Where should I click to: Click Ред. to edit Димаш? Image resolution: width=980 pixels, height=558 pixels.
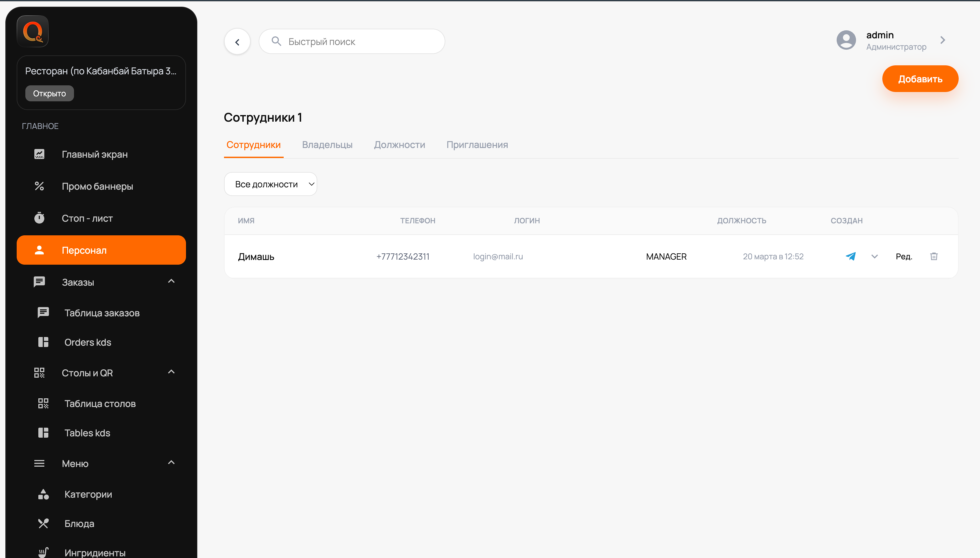coord(904,256)
